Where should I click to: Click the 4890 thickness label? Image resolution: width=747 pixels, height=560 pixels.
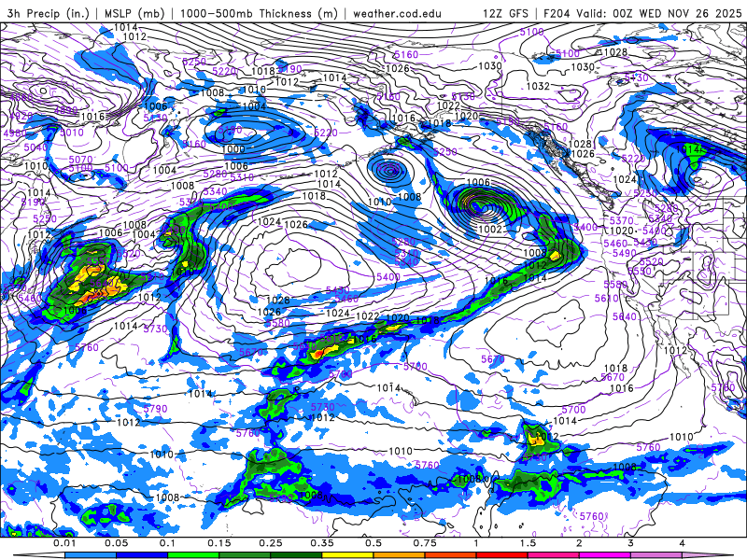tap(65, 110)
